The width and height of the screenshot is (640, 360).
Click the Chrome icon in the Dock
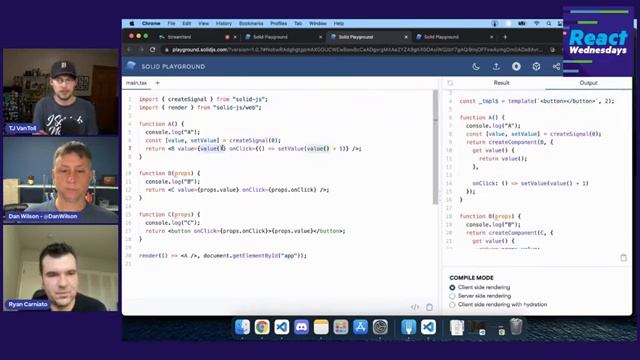262,327
